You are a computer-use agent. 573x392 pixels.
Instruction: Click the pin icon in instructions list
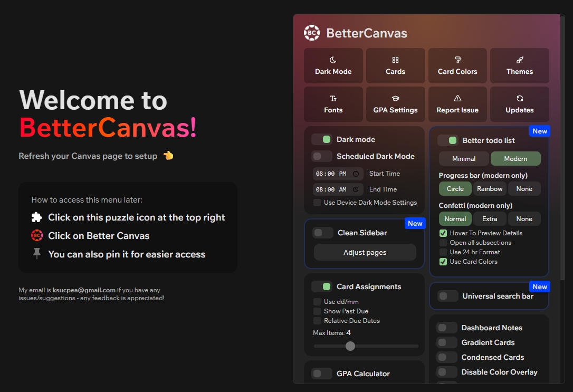pyautogui.click(x=36, y=253)
